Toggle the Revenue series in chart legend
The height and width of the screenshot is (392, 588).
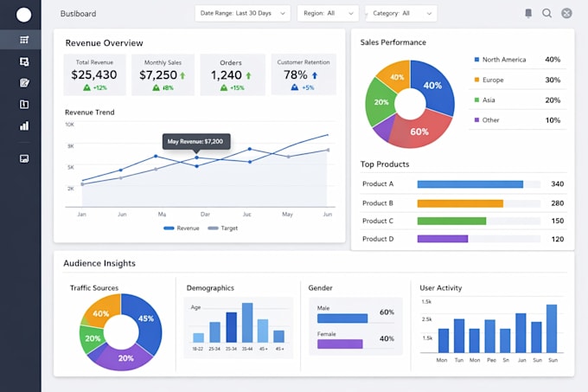point(182,228)
